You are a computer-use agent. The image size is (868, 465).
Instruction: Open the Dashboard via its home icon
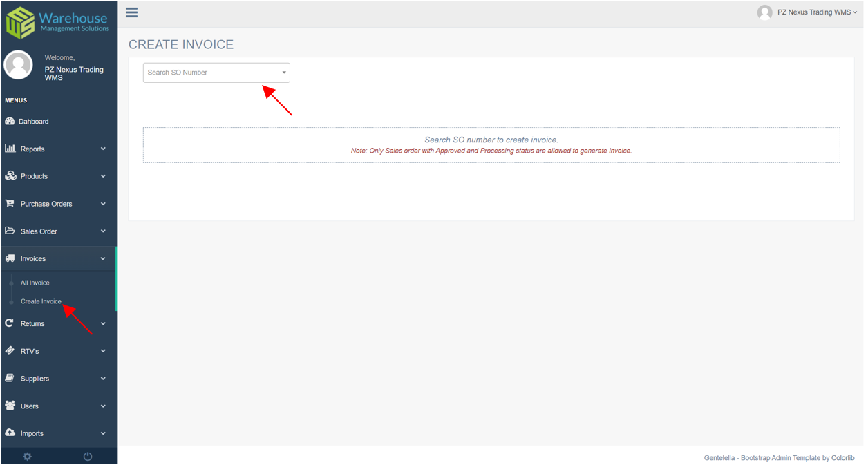tap(10, 121)
